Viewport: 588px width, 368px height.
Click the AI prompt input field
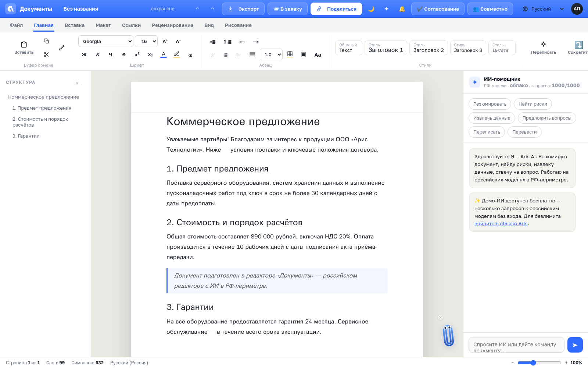pos(516,345)
